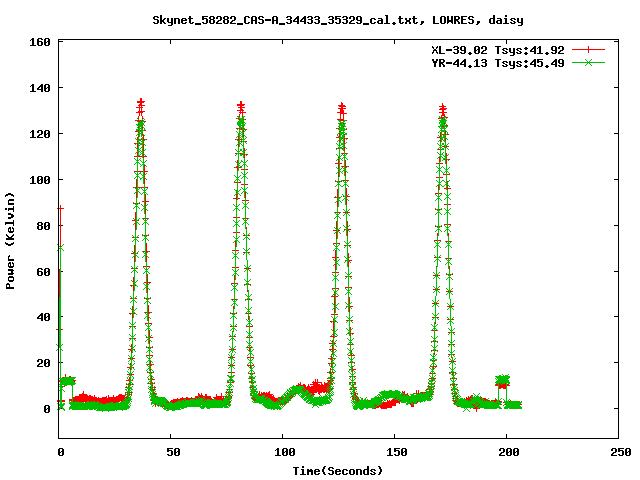Click the y-axis tick label 0
The width and height of the screenshot is (640, 480).
[x=47, y=409]
